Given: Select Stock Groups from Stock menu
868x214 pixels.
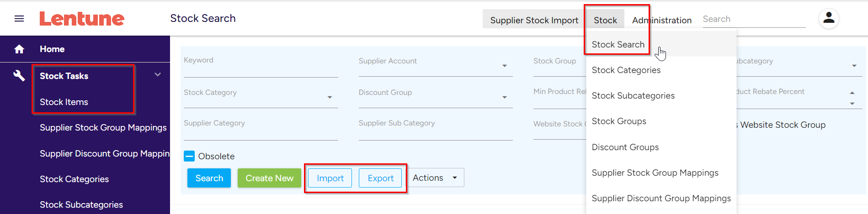Looking at the screenshot, I should click(x=661, y=121).
